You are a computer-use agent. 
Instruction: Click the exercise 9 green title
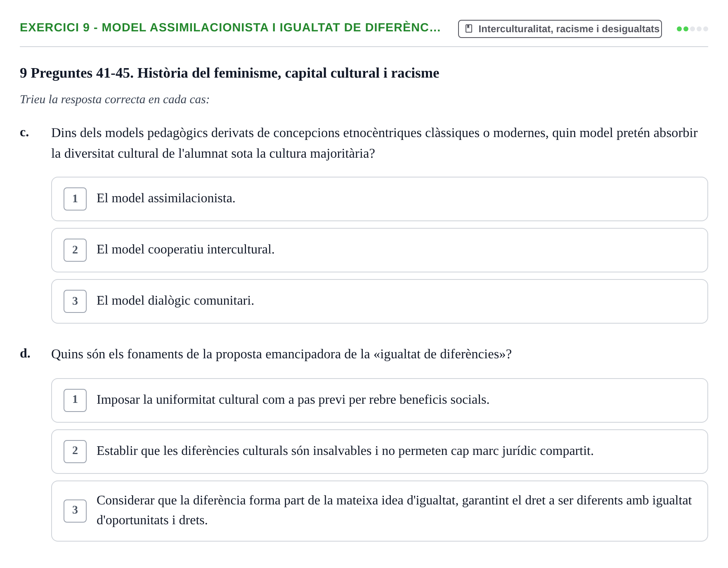click(x=230, y=28)
